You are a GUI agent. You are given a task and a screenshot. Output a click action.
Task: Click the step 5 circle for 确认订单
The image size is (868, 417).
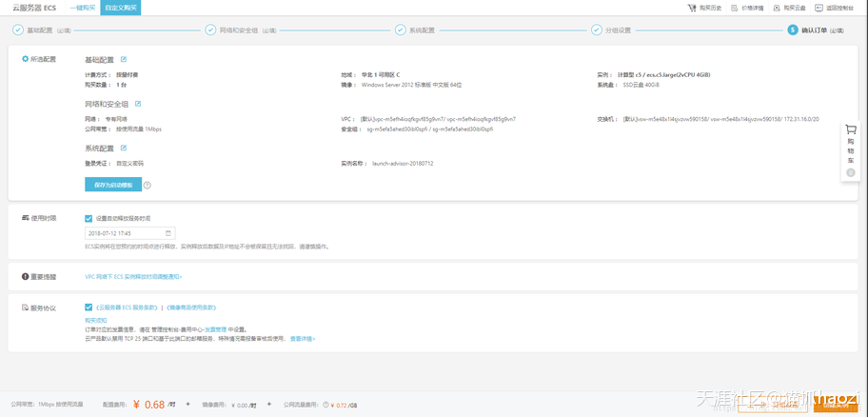(792, 30)
